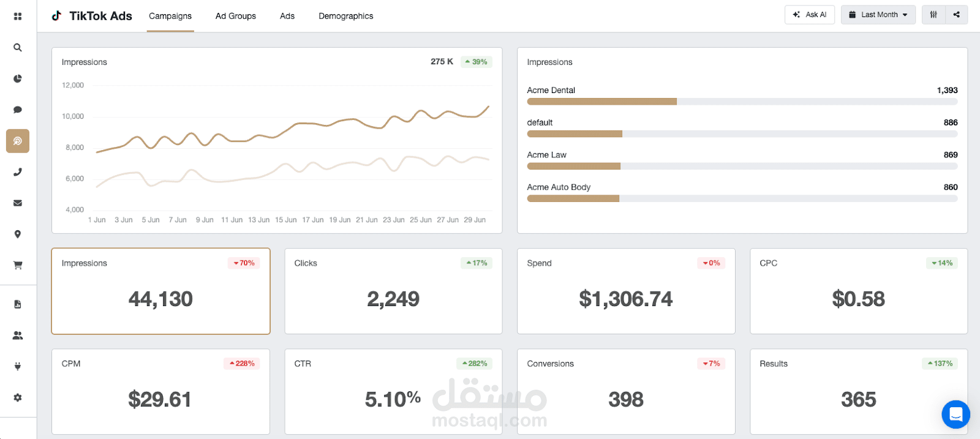This screenshot has height=439, width=980.
Task: Select the Clicks 2,249 metric card
Action: tap(394, 291)
